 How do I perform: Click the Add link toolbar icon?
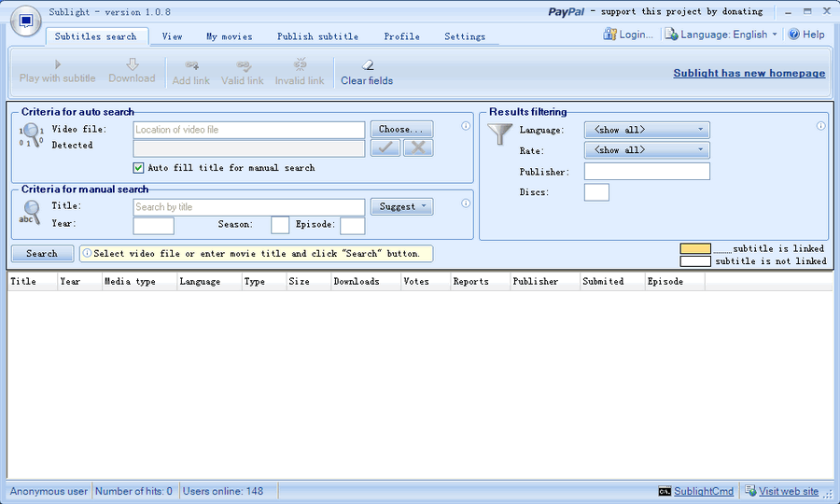coord(191,65)
